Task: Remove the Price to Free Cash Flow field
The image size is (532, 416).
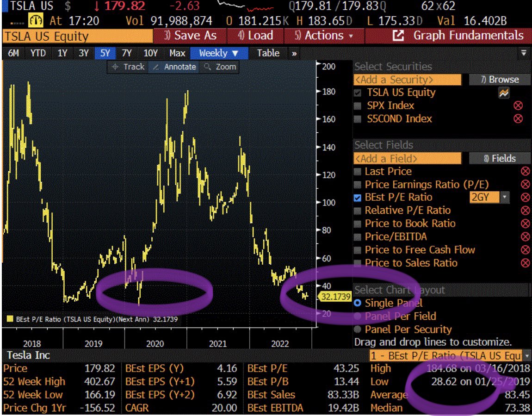Action: (x=525, y=250)
